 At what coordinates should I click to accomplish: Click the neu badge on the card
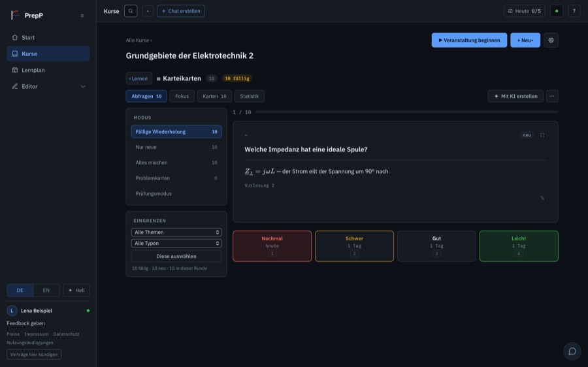527,135
